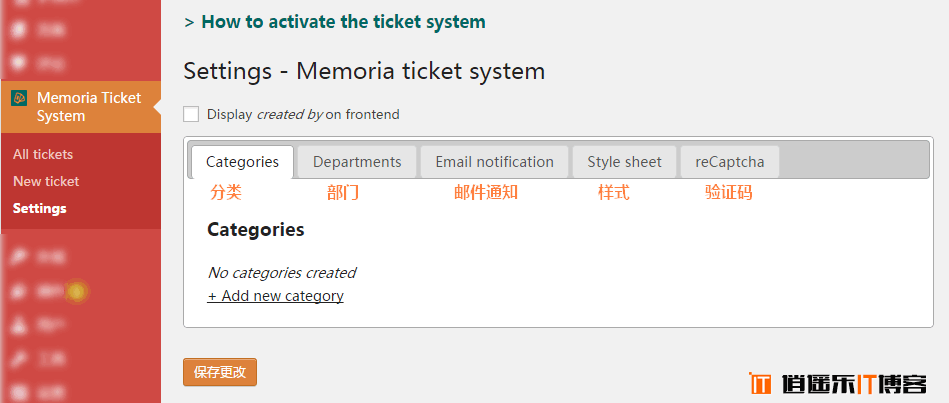Enable Display created by on frontend checkbox
949x403 pixels.
point(191,114)
